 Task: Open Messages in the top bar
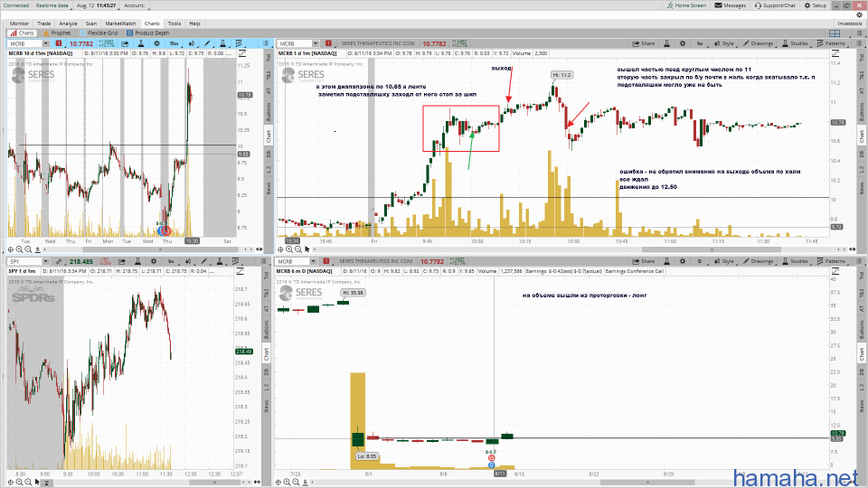click(x=731, y=5)
